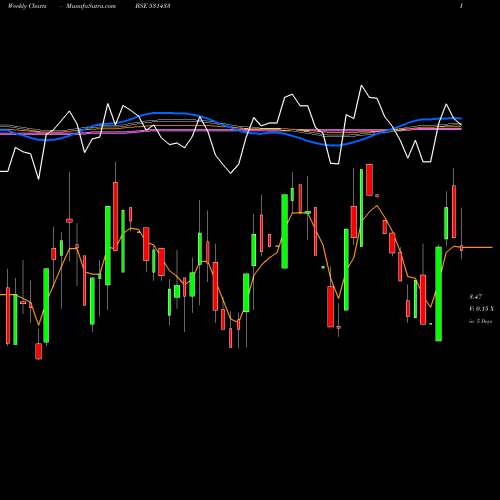Click the 'in 5 Days' label
This screenshot has height=500, width=500.
pyautogui.click(x=481, y=321)
